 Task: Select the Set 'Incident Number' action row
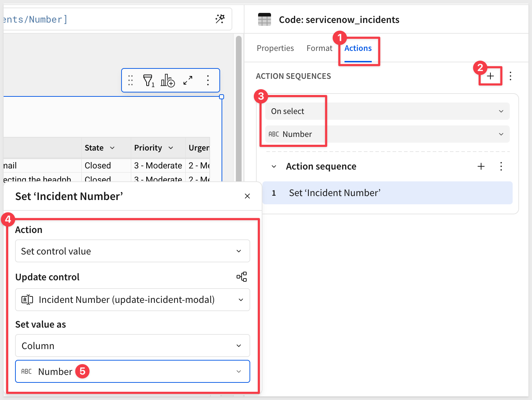coord(387,193)
